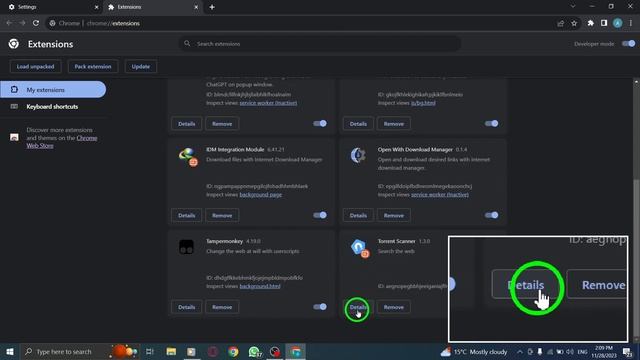
Task: Switch to the Settings tab
Action: click(x=51, y=7)
